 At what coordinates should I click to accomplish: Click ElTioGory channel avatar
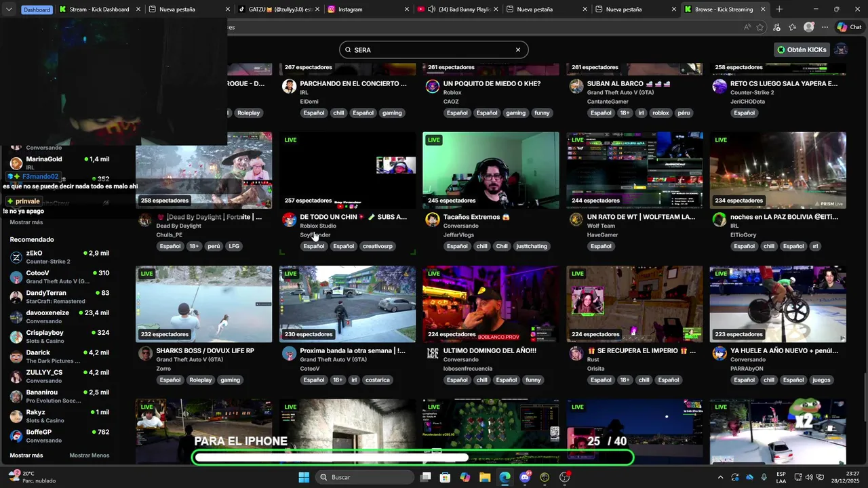[x=719, y=220]
